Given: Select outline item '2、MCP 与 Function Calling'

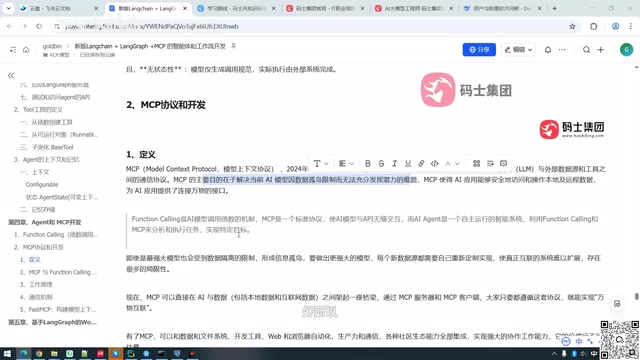Looking at the screenshot, I should pos(58,272).
